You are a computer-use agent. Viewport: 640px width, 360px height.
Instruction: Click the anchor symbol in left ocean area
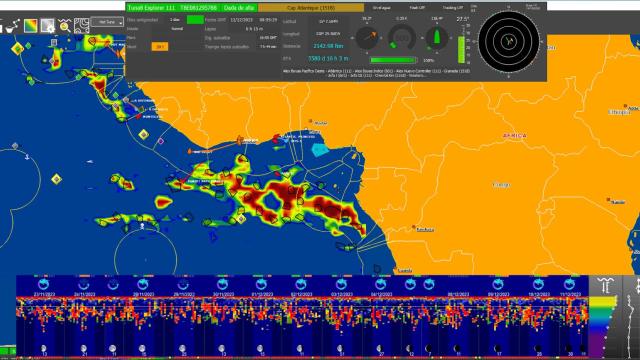point(27,156)
